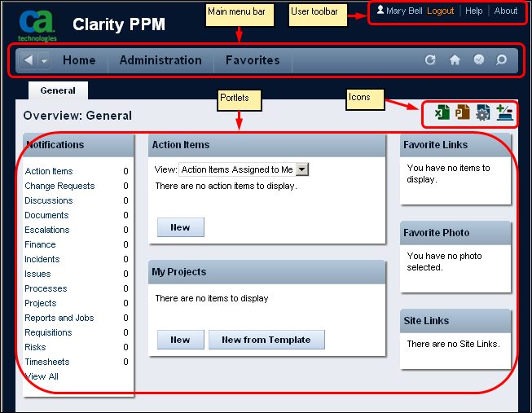
Task: Click the Notifications portlet header
Action: click(x=78, y=145)
